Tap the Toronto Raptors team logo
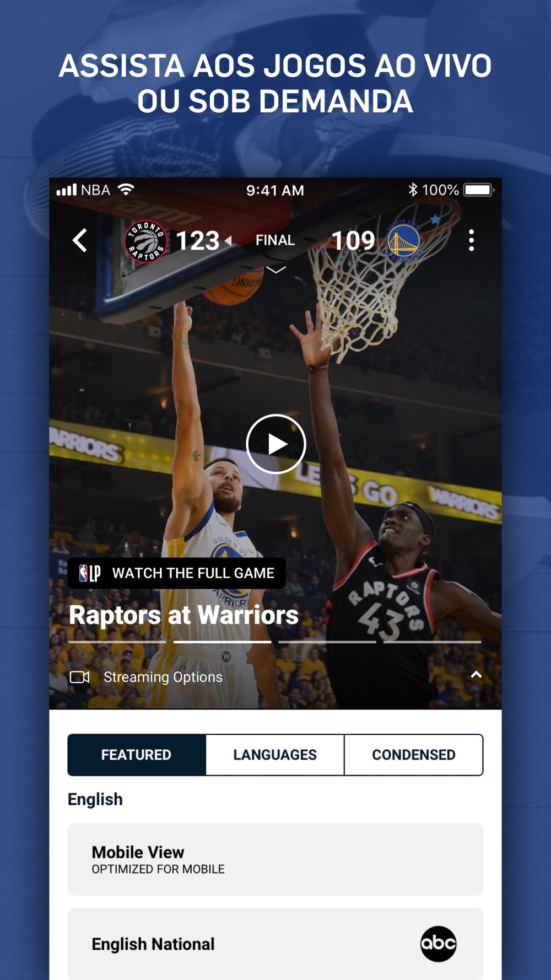Image resolution: width=551 pixels, height=980 pixels. 145,241
